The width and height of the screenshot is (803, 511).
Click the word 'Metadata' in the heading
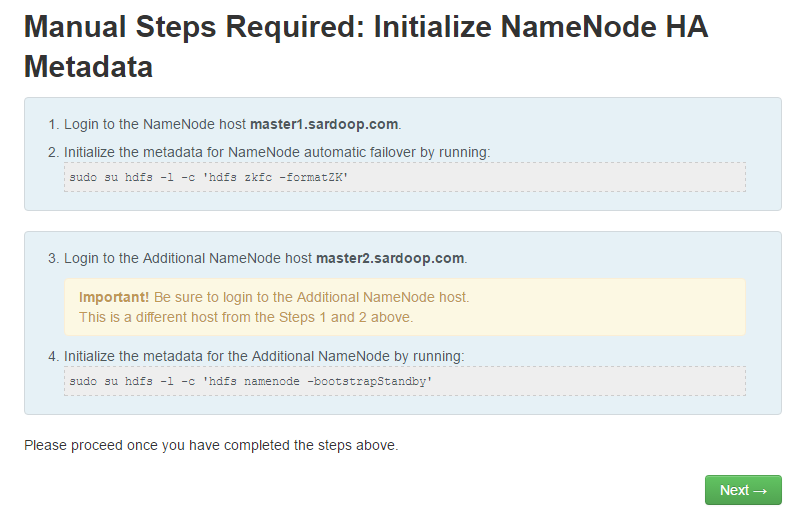click(88, 67)
